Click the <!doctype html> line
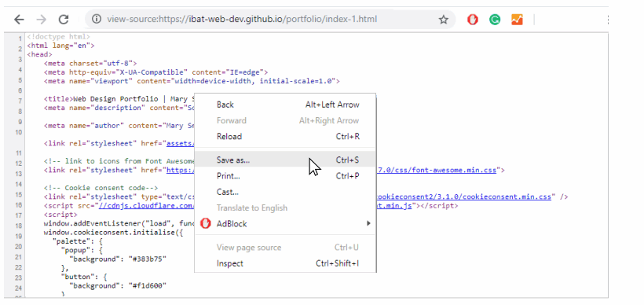 (x=58, y=37)
